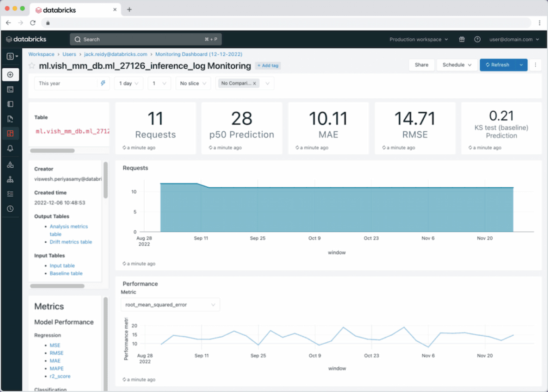Image resolution: width=548 pixels, height=392 pixels.
Task: Select the highlighted Dashboards icon in the sidebar
Action: tap(11, 133)
